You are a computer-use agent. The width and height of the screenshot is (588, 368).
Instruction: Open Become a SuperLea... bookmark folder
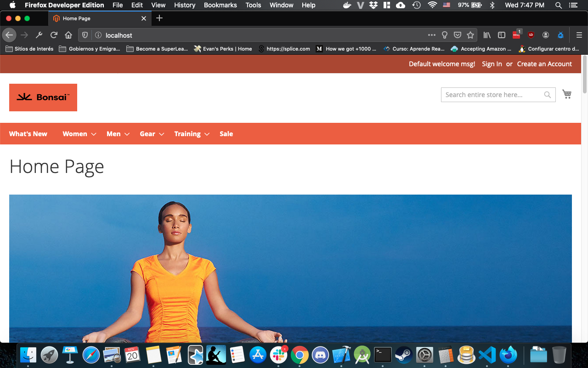click(x=157, y=49)
